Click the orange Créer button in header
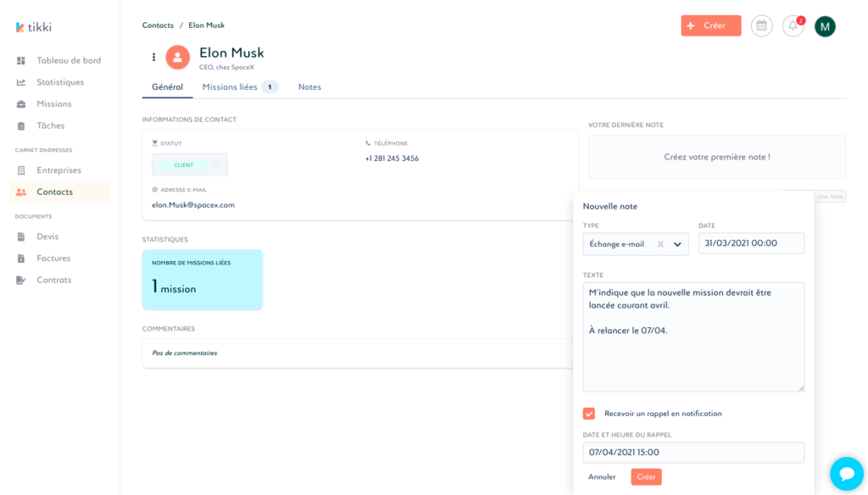 tap(711, 26)
